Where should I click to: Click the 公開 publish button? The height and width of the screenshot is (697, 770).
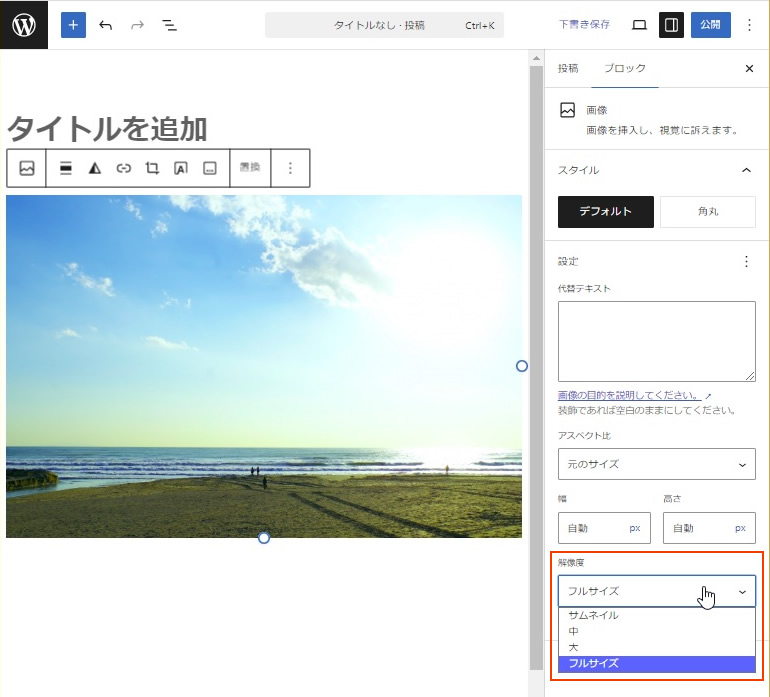(x=710, y=25)
